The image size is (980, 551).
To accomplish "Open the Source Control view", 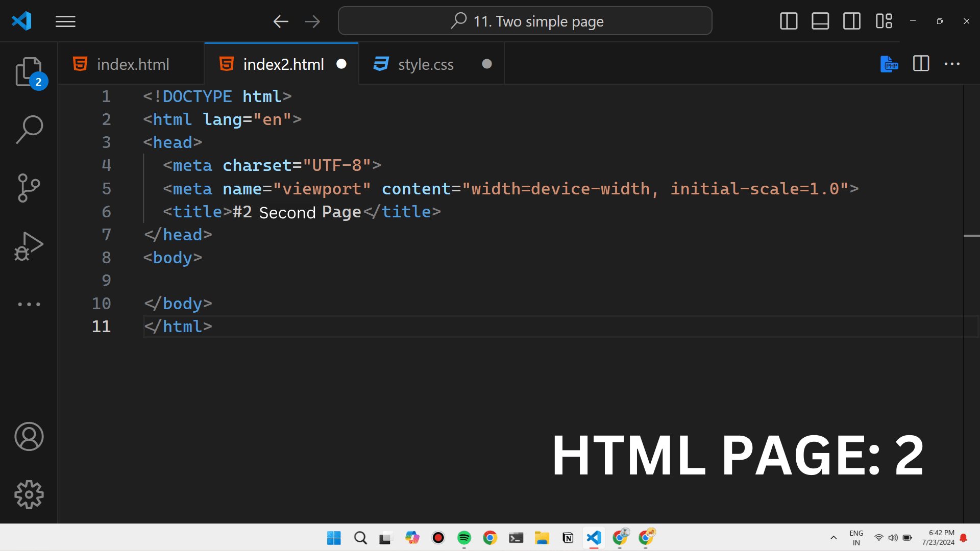I will click(x=29, y=188).
